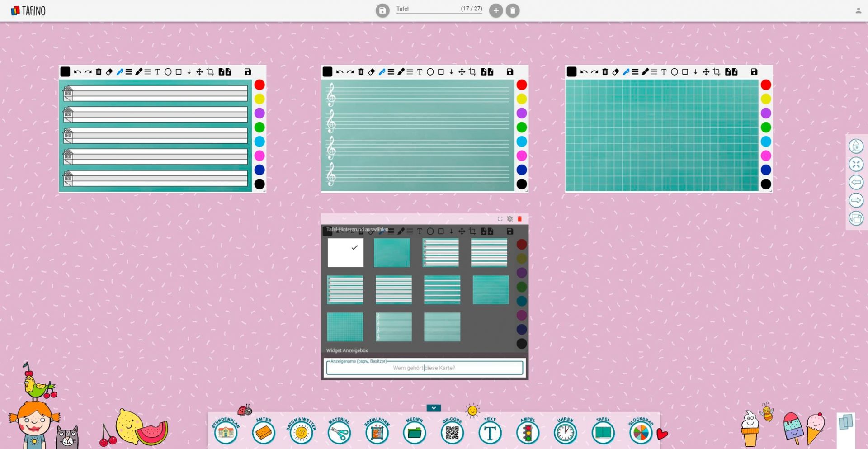Add a QR-Code widget
This screenshot has height=449, width=868.
(452, 433)
